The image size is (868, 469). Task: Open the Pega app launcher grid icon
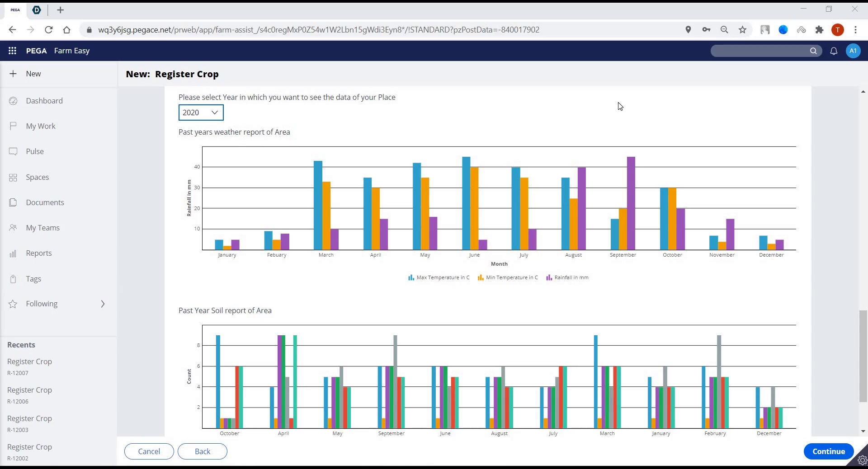pyautogui.click(x=12, y=51)
